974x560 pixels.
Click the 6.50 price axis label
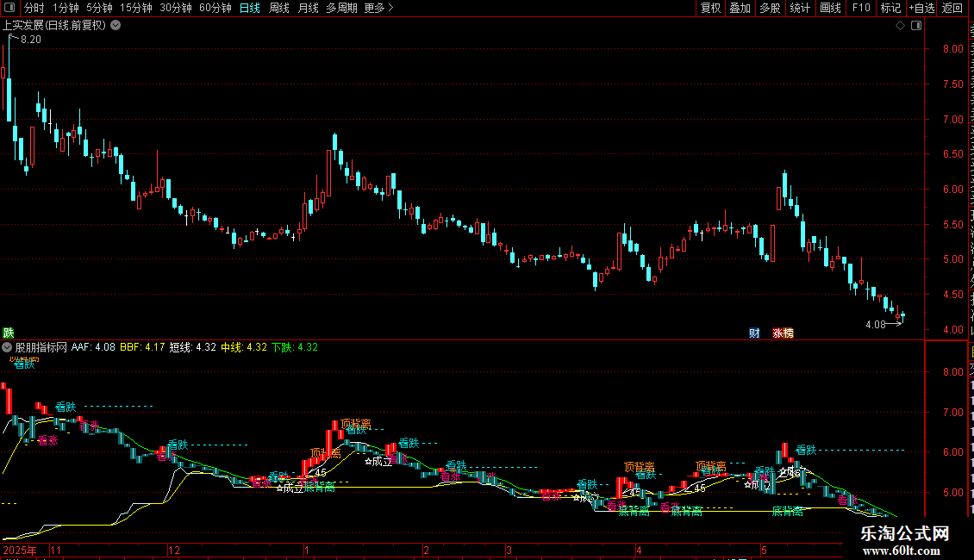(952, 154)
